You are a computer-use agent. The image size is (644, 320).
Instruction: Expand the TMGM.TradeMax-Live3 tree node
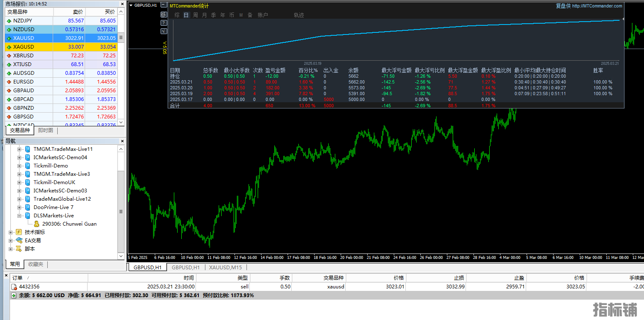pyautogui.click(x=19, y=174)
